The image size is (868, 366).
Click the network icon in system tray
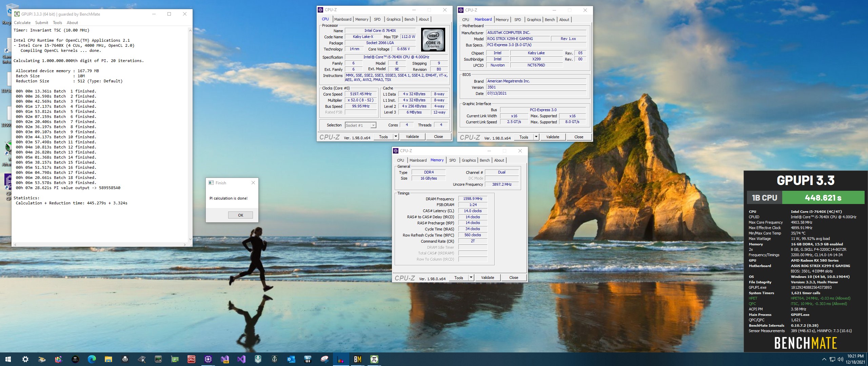[x=832, y=359]
